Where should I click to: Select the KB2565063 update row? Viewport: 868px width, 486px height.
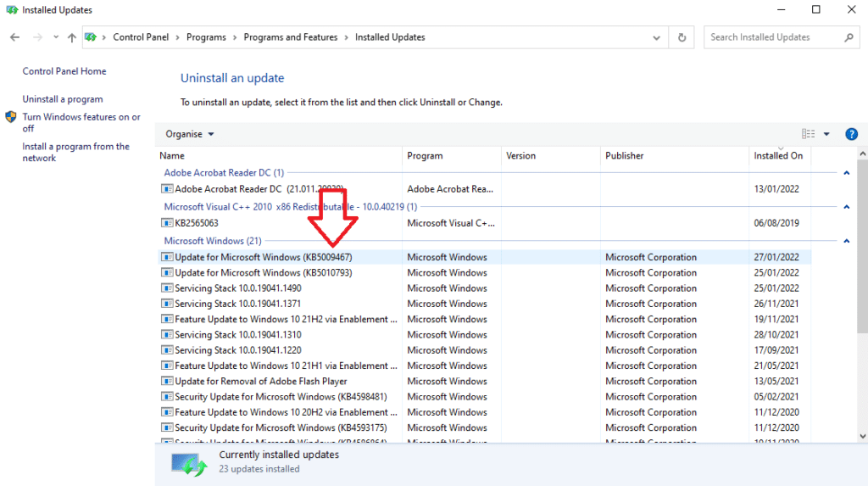point(485,223)
